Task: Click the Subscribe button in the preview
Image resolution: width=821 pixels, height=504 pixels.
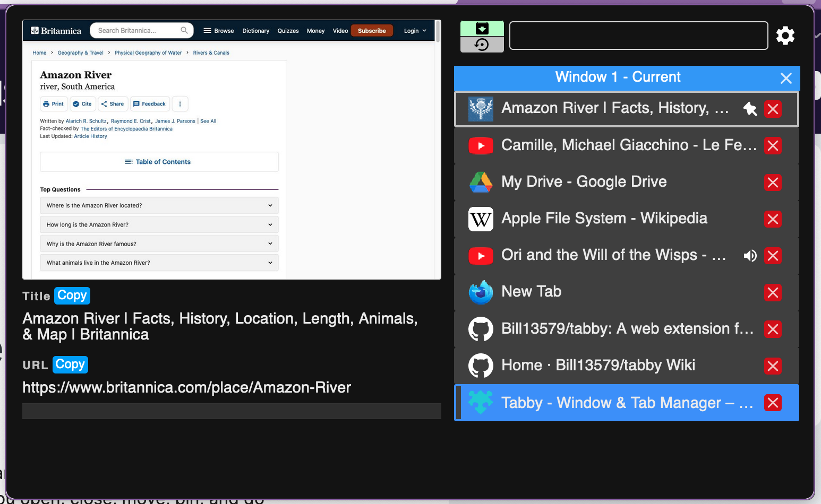Action: [x=372, y=31]
